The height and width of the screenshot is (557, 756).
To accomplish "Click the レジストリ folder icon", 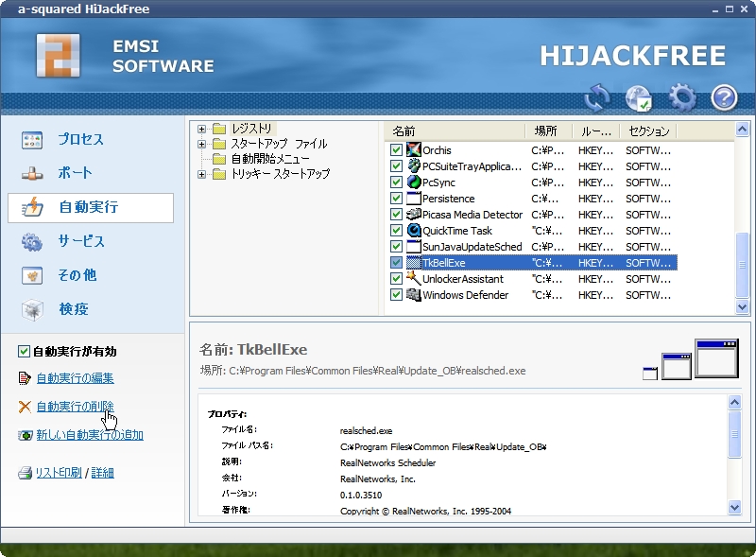I will pyautogui.click(x=219, y=129).
